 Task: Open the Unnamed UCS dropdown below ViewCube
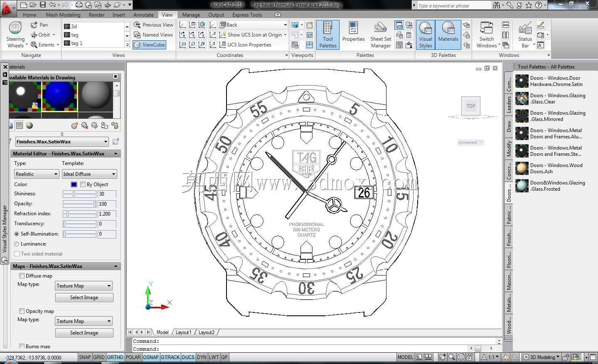(470, 143)
